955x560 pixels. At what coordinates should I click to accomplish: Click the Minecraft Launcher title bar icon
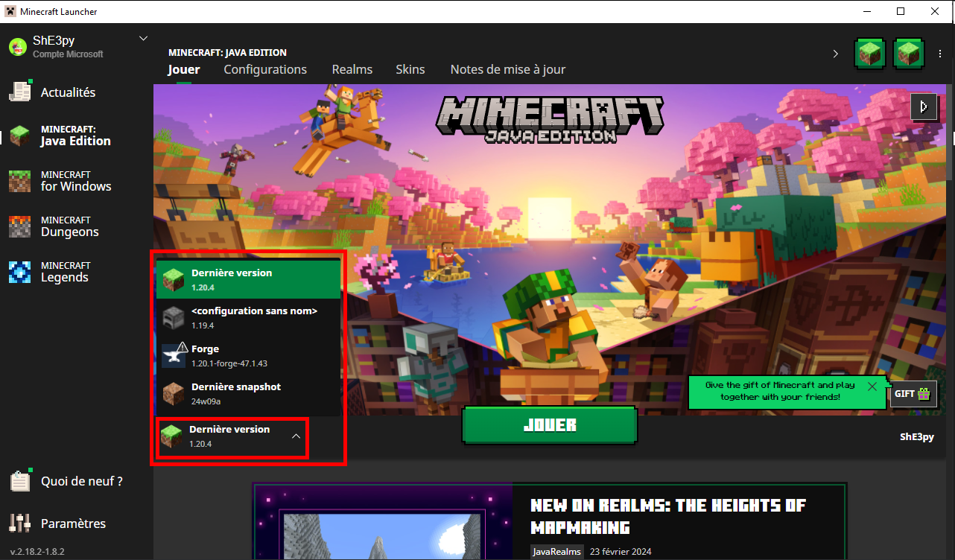point(10,11)
